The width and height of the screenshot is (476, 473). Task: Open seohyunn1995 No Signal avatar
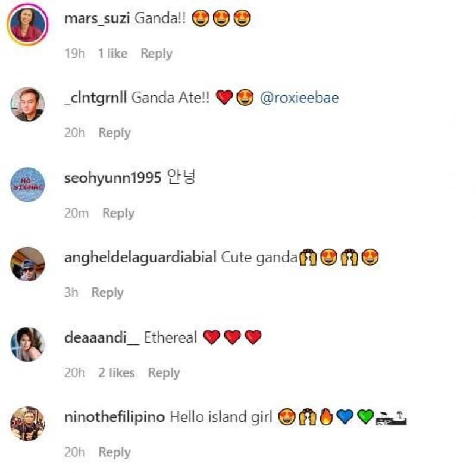[x=27, y=184]
